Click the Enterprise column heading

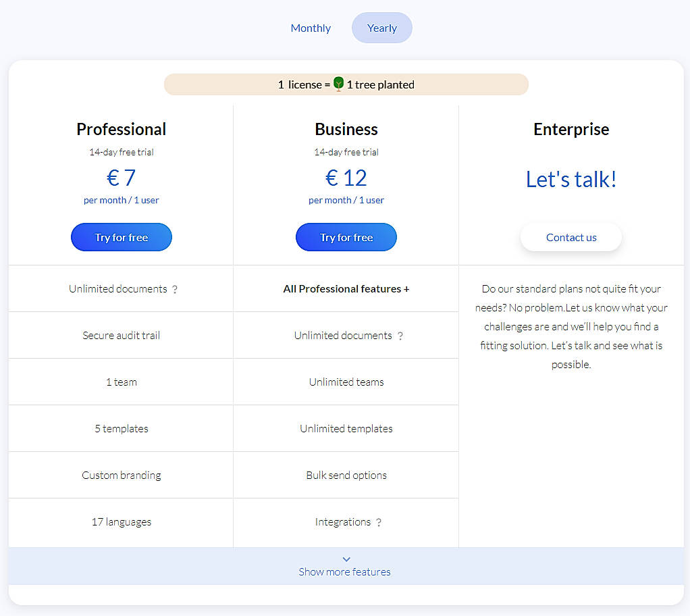(570, 129)
